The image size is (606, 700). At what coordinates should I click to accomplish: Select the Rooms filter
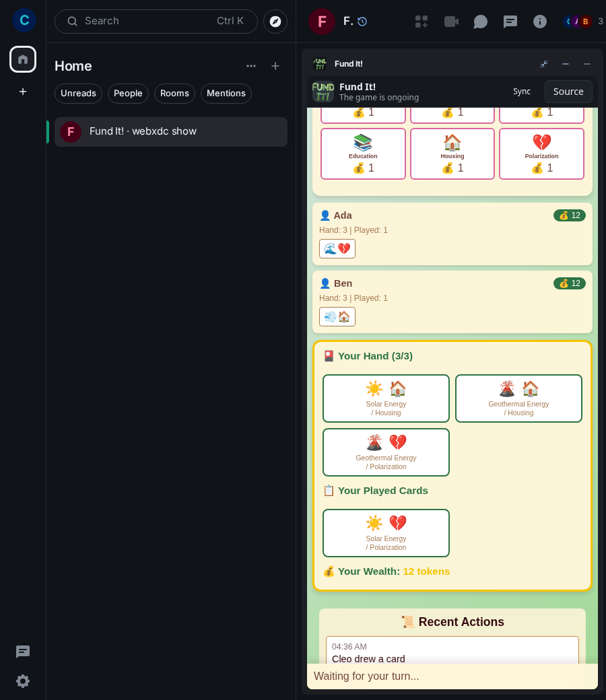point(174,94)
